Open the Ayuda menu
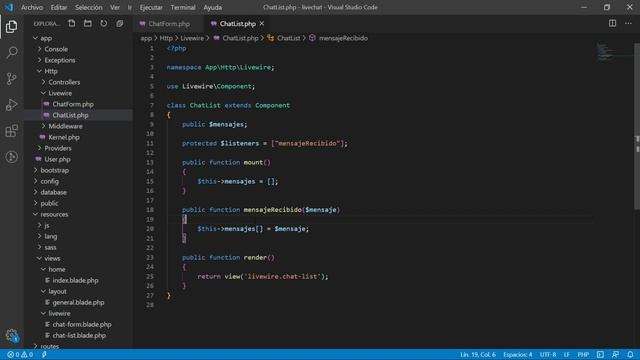 click(213, 7)
